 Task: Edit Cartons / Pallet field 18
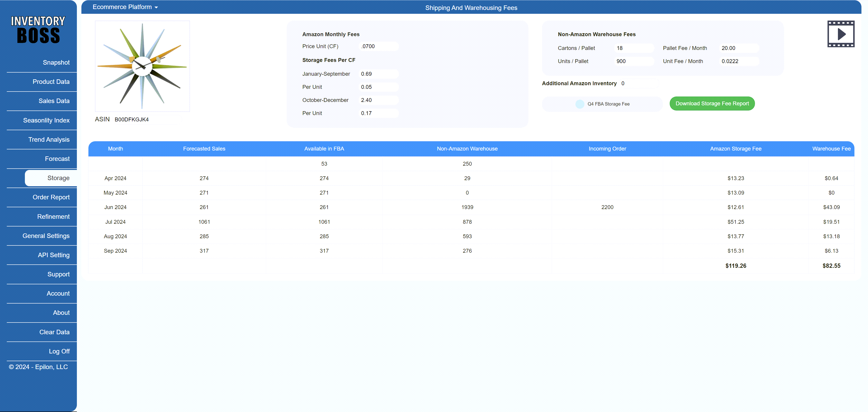coord(634,48)
